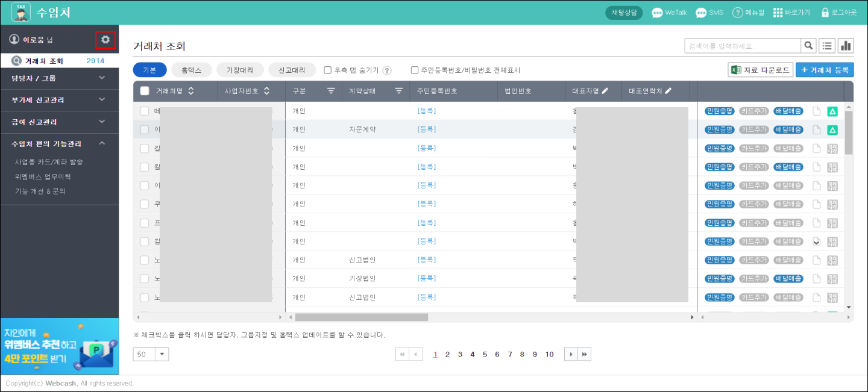Open the rows-per-page dropdown showing 50

[163, 355]
